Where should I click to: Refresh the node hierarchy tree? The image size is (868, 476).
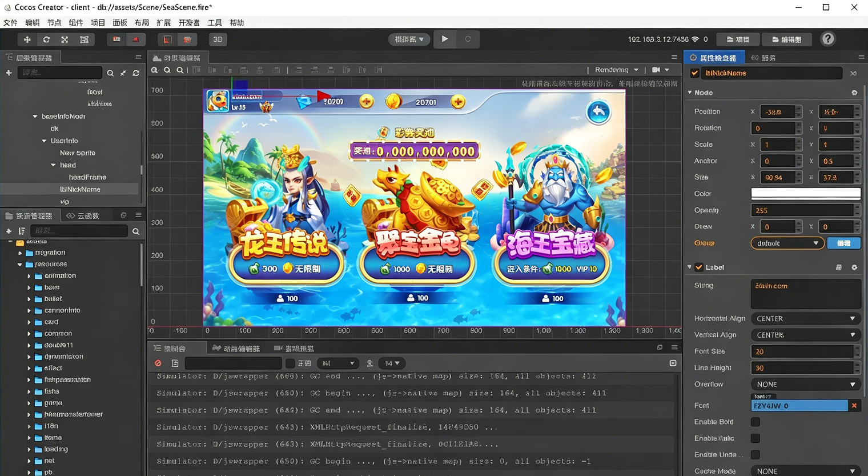(136, 73)
